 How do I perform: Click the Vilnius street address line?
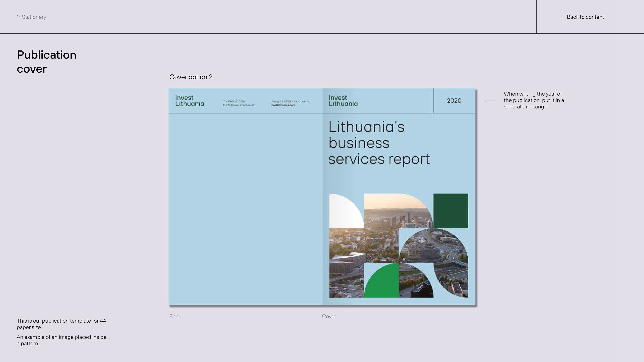point(290,101)
